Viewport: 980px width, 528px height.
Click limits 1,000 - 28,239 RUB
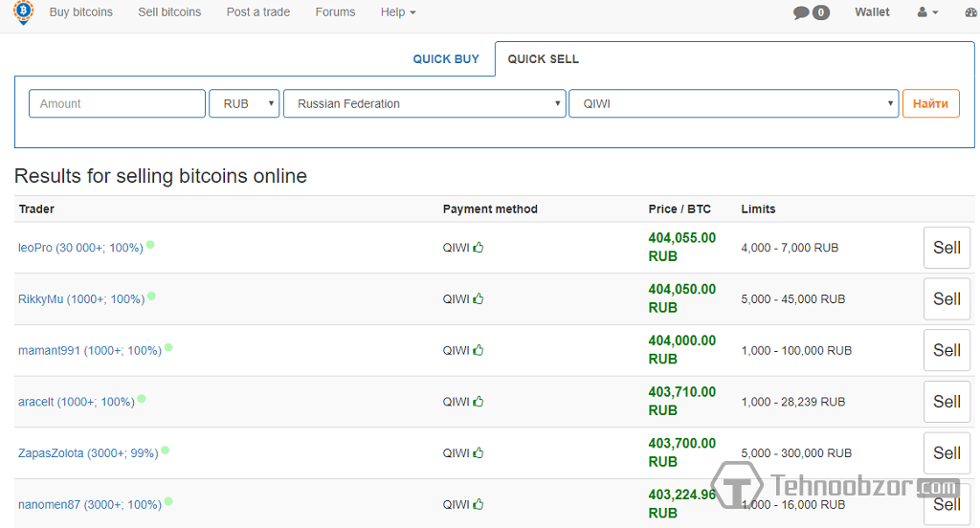793,401
